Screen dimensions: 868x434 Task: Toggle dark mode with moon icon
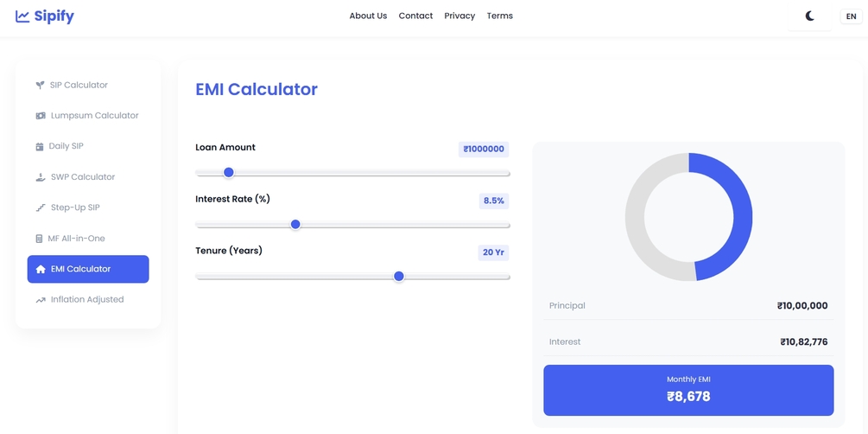pyautogui.click(x=809, y=16)
